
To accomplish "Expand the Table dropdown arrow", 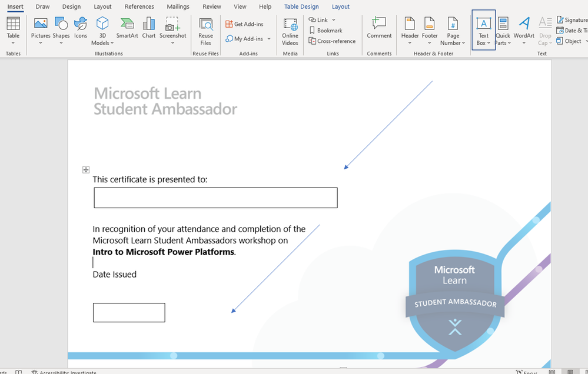I will tap(13, 43).
